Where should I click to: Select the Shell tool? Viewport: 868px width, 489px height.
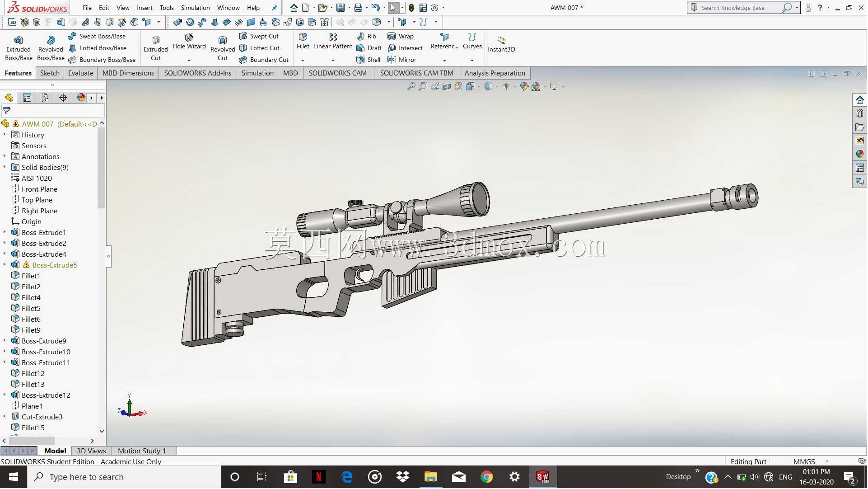coord(368,60)
